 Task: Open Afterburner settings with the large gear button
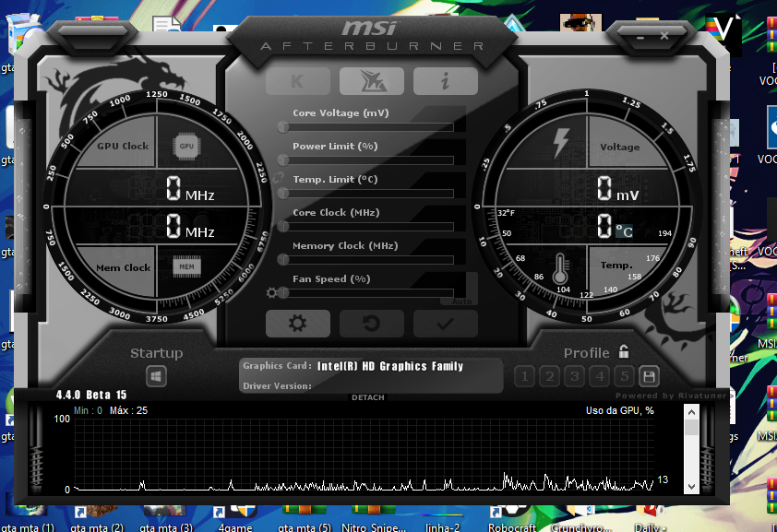tap(298, 324)
